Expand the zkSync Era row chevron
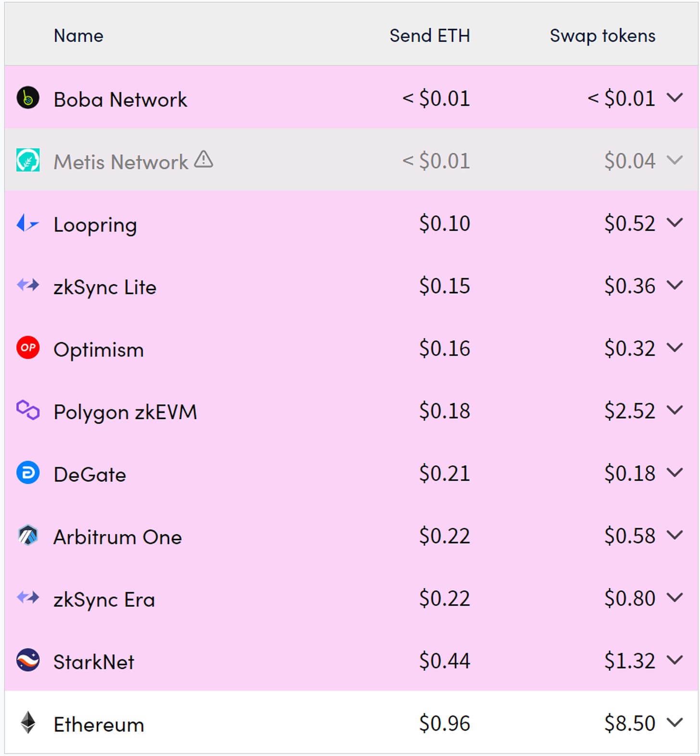This screenshot has width=700, height=756. click(x=675, y=597)
